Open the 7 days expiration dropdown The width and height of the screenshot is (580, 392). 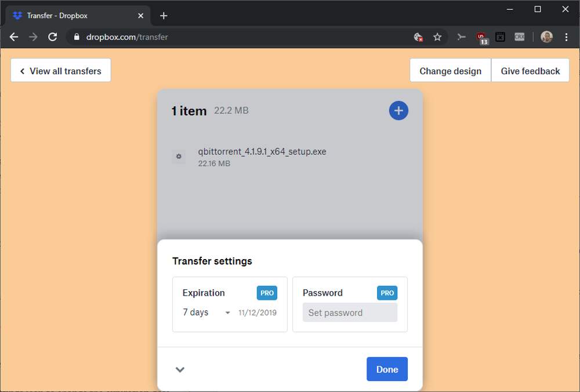206,313
